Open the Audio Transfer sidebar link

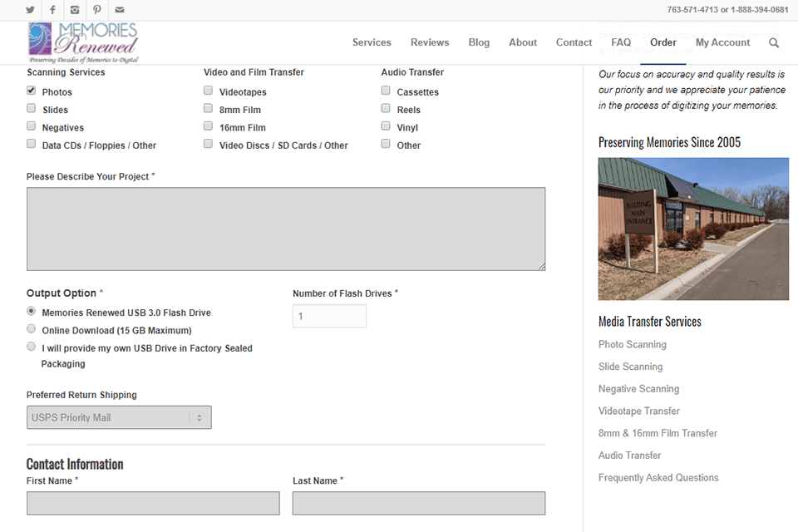[629, 456]
